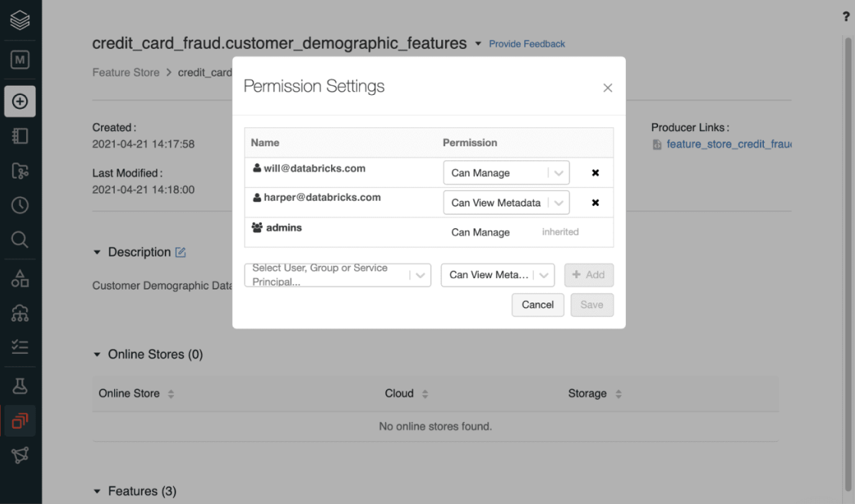Open the Create plus icon in sidebar

pyautogui.click(x=20, y=101)
